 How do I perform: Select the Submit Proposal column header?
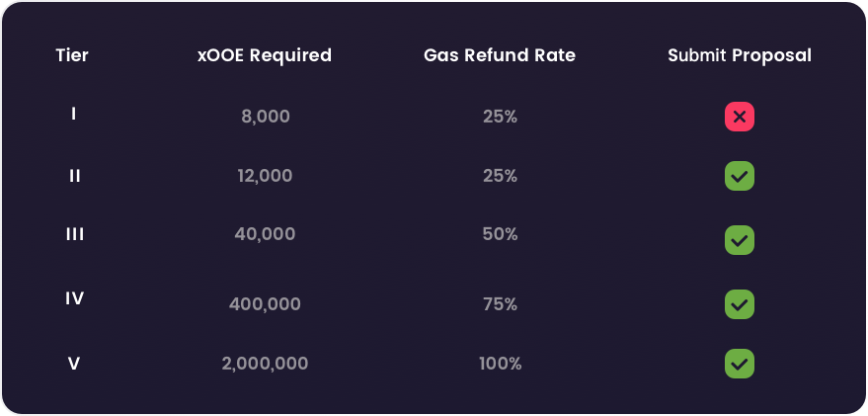point(740,55)
